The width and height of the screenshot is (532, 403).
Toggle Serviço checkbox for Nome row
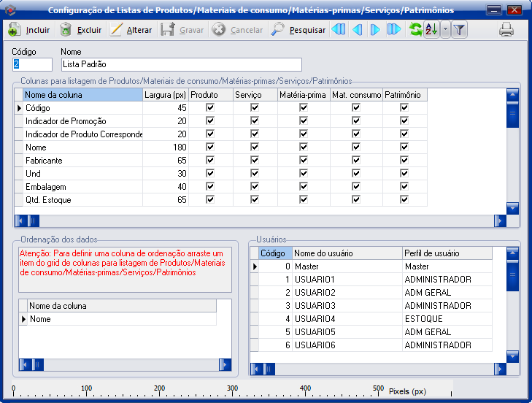coord(255,147)
